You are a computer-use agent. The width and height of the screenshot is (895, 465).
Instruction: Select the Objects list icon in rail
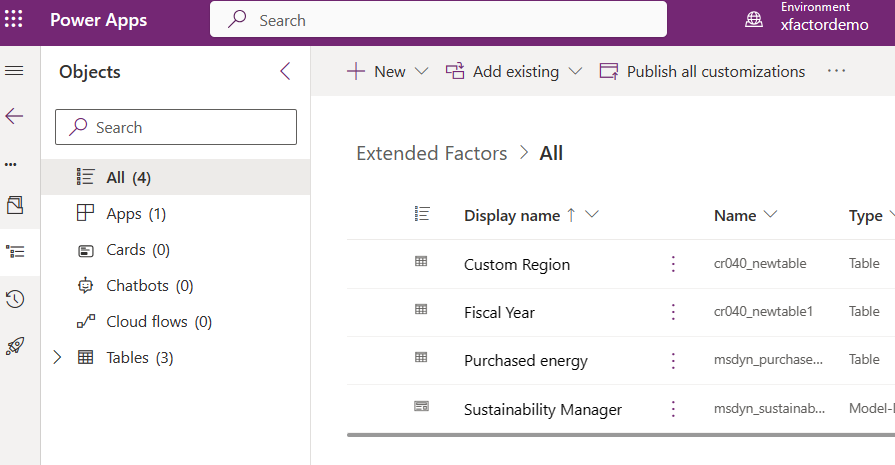pyautogui.click(x=15, y=252)
